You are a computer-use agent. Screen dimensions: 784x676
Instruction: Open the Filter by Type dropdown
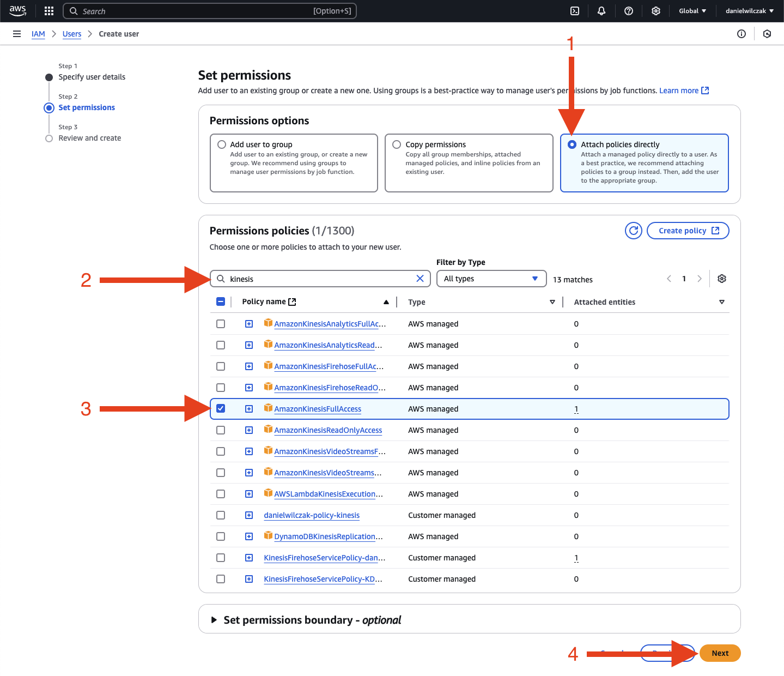491,279
